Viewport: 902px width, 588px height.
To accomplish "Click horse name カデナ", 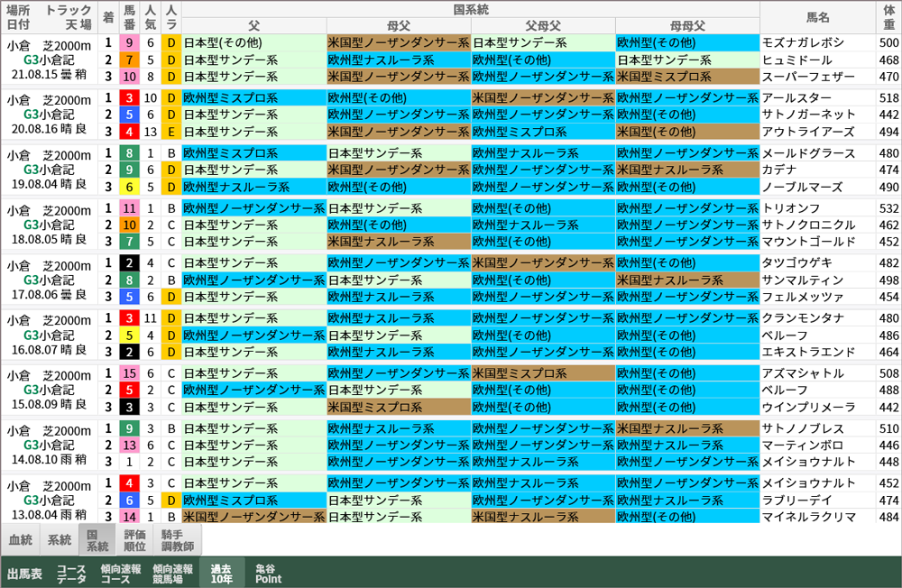I will coord(779,170).
